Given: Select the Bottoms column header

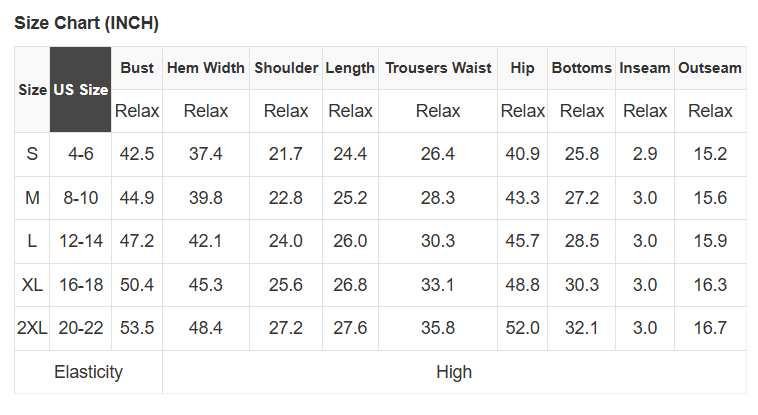Looking at the screenshot, I should point(581,68).
